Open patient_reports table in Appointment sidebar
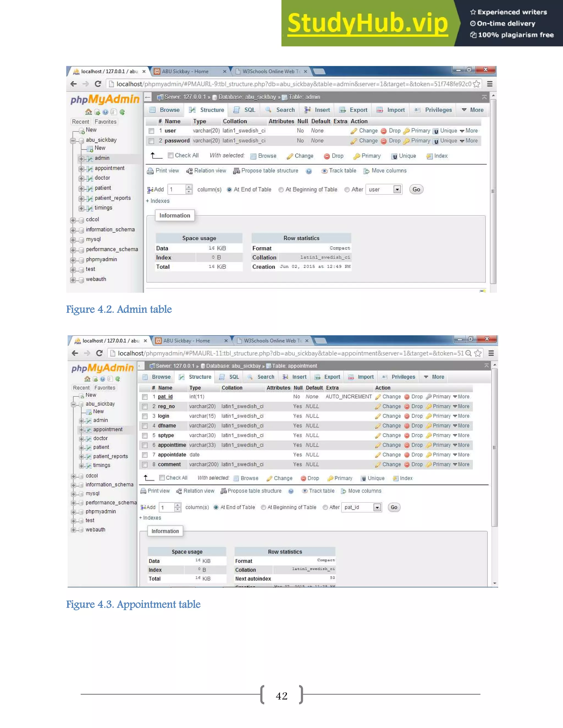Image resolution: width=563 pixels, height=728 pixels. (111, 456)
